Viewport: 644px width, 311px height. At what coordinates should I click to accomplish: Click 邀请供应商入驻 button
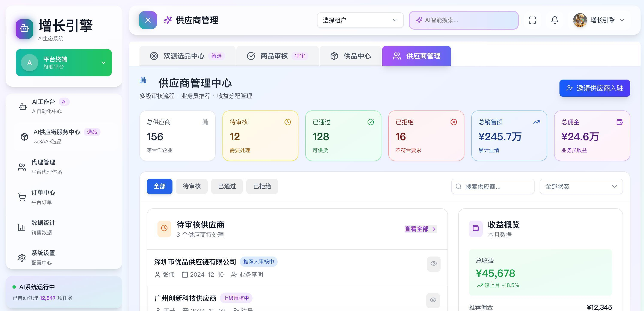pos(594,88)
